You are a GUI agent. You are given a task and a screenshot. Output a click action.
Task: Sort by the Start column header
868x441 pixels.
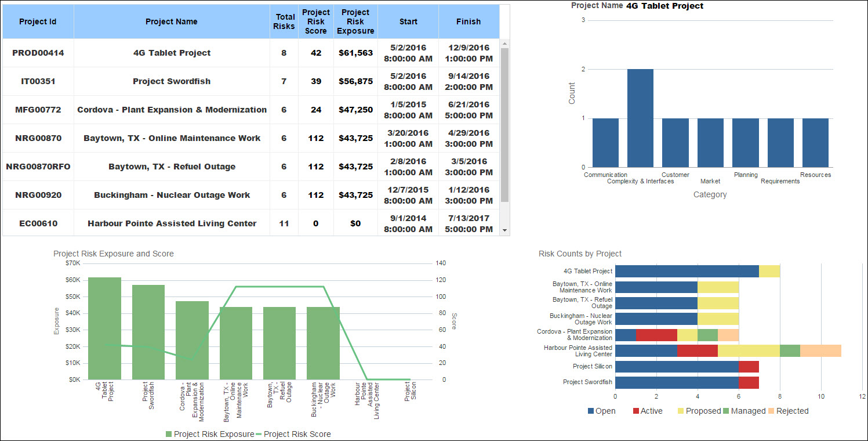click(408, 21)
